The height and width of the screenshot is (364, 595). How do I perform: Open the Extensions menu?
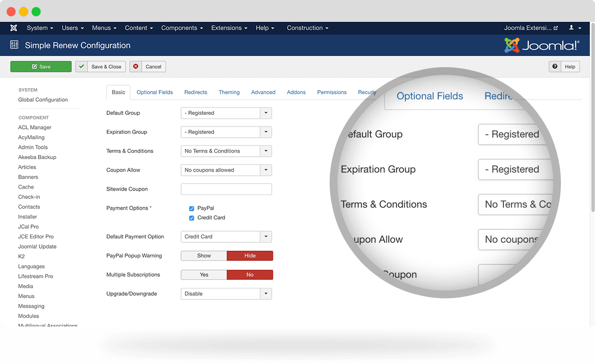pos(229,28)
